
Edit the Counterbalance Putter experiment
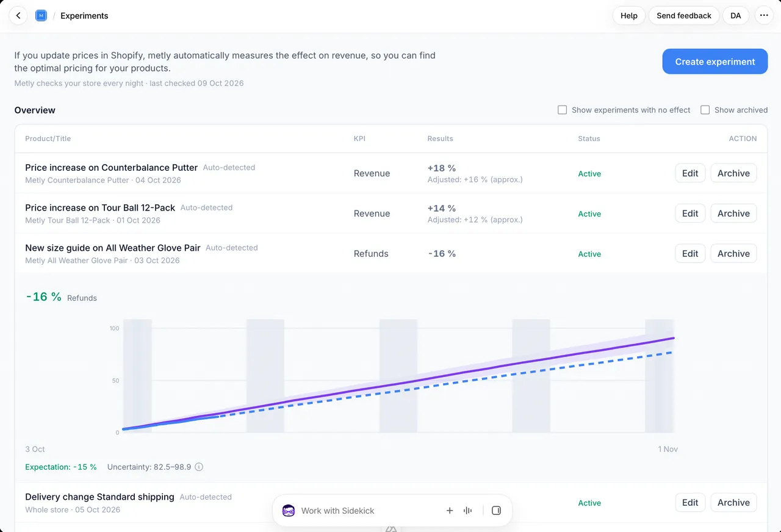(x=690, y=173)
